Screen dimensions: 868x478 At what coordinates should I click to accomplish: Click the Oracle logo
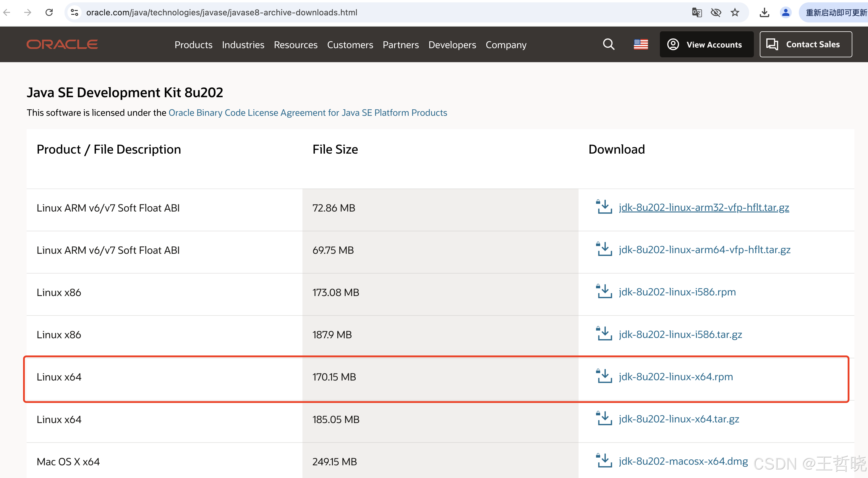(x=62, y=44)
